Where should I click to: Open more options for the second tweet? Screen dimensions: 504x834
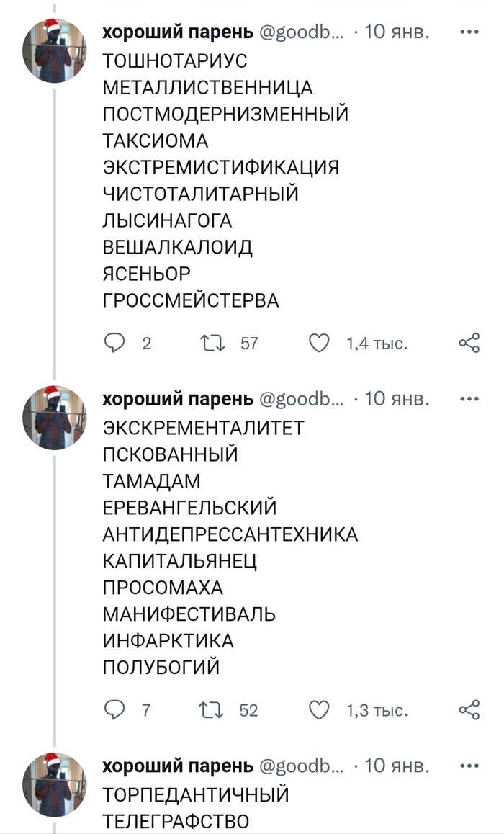coord(469,398)
